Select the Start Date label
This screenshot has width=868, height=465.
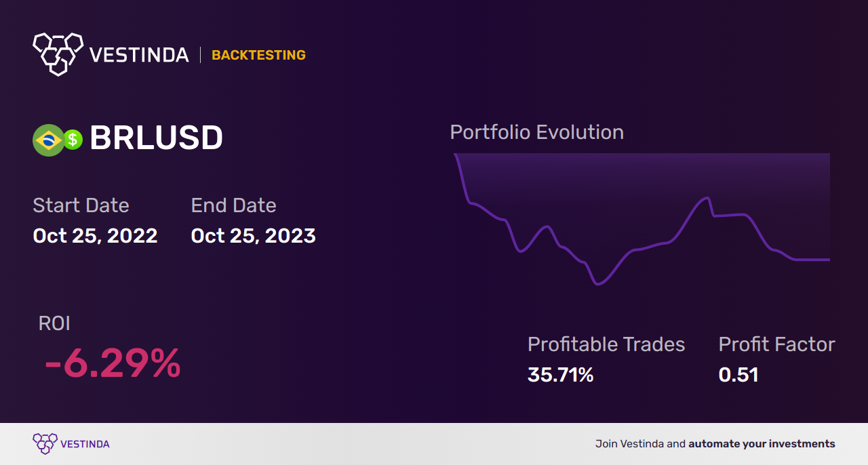click(x=81, y=205)
